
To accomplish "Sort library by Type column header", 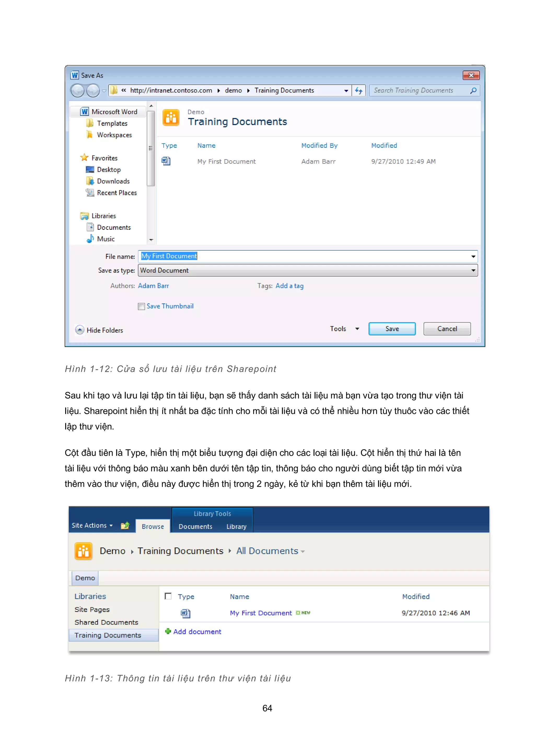I will point(186,597).
